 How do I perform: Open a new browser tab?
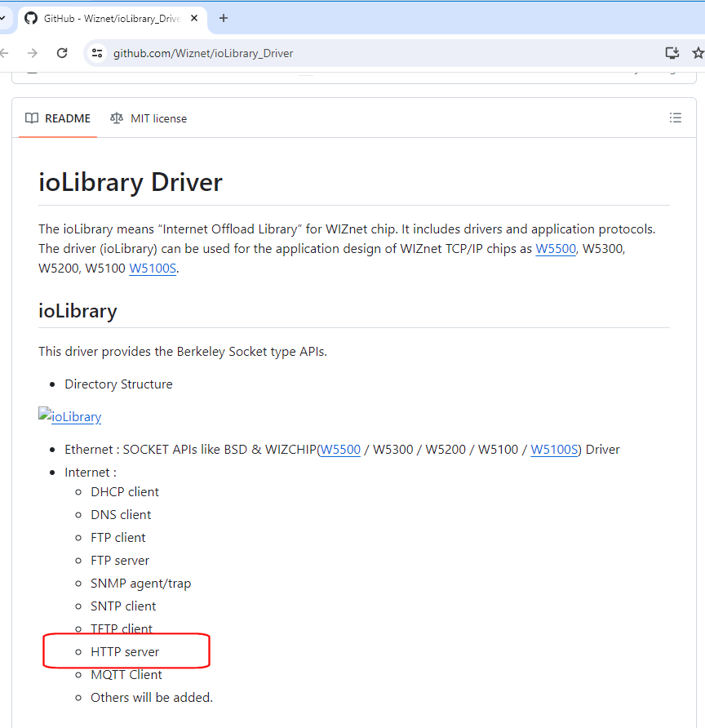tap(224, 18)
